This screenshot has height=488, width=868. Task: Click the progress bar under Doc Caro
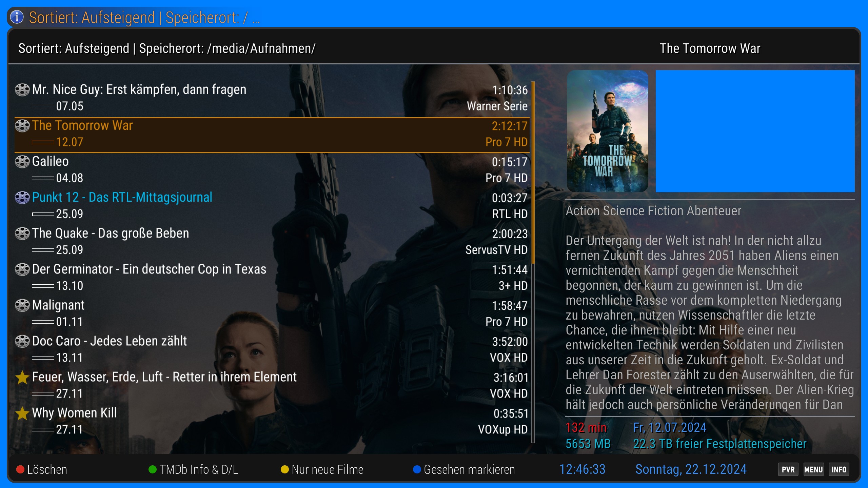(43, 358)
